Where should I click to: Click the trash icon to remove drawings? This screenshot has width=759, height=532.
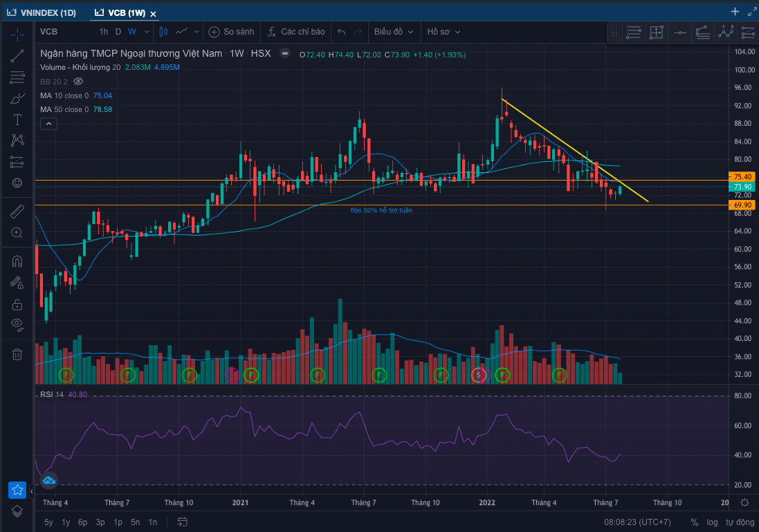17,354
